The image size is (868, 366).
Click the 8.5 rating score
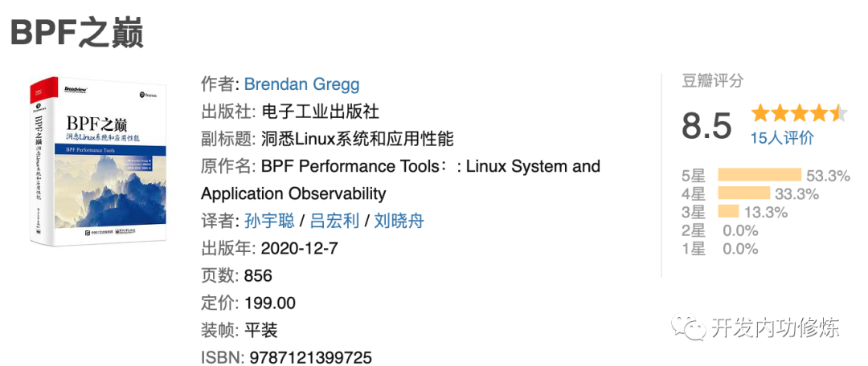(706, 125)
